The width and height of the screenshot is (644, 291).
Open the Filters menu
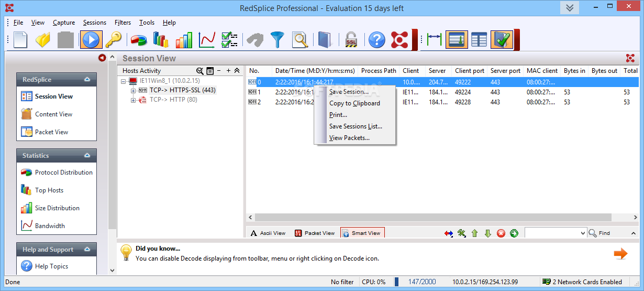click(x=123, y=23)
